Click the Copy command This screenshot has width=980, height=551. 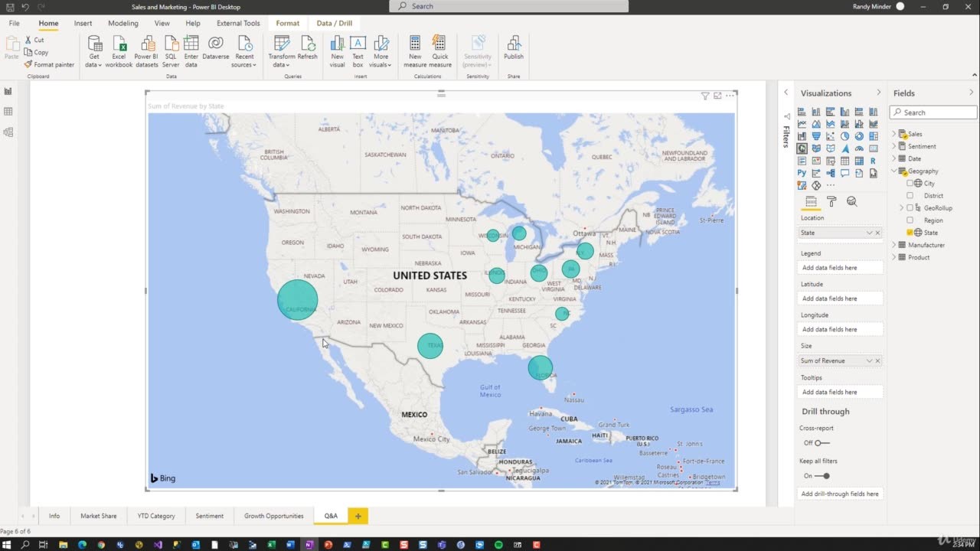click(x=36, y=52)
